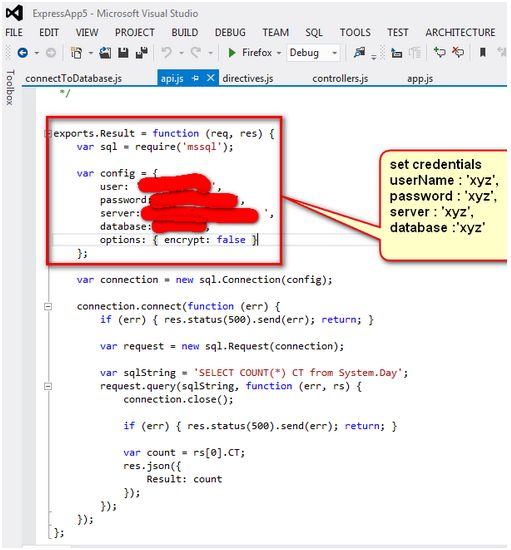Open the EDIT menu

click(49, 33)
